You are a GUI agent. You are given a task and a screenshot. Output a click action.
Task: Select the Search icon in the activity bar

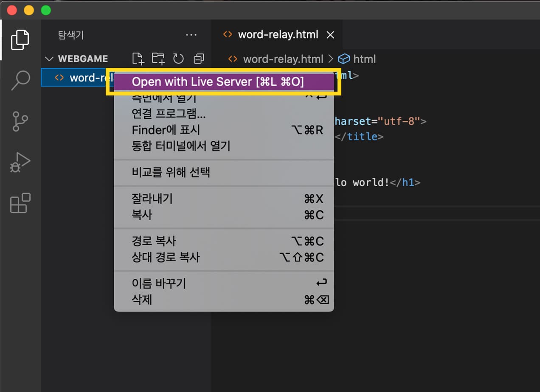[x=20, y=80]
